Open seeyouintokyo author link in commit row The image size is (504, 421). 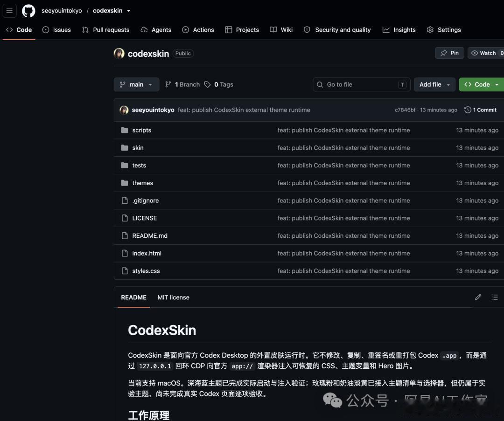(153, 110)
